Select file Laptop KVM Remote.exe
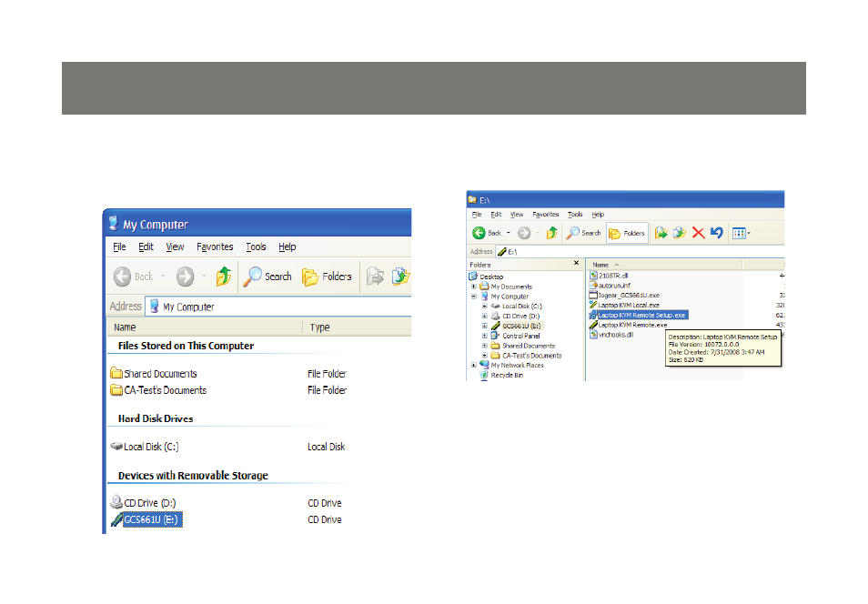This screenshot has height=604, width=868. pos(629,325)
